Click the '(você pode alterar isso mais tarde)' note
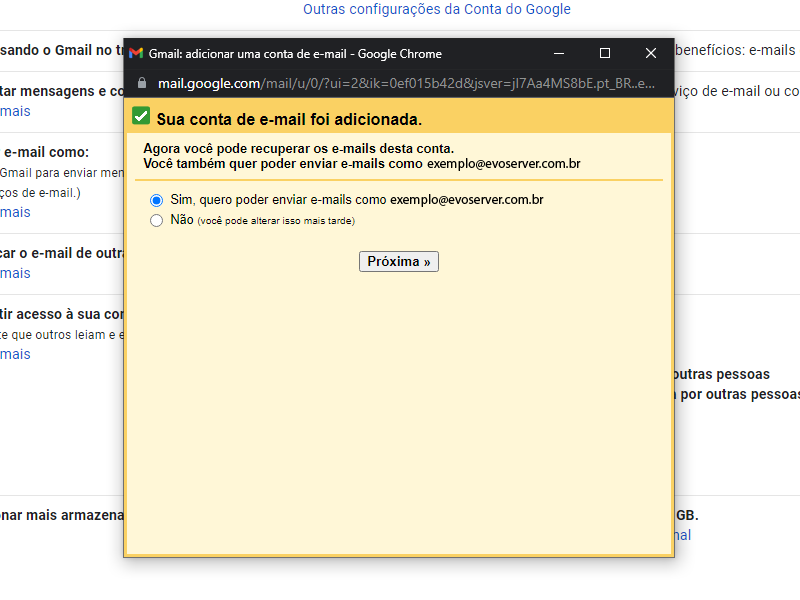The height and width of the screenshot is (600, 800). [x=276, y=221]
